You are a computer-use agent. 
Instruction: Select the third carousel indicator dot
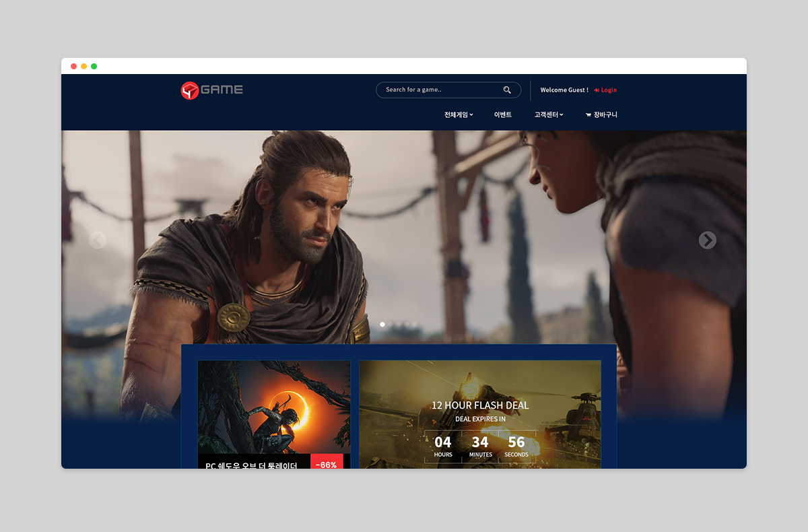point(399,324)
